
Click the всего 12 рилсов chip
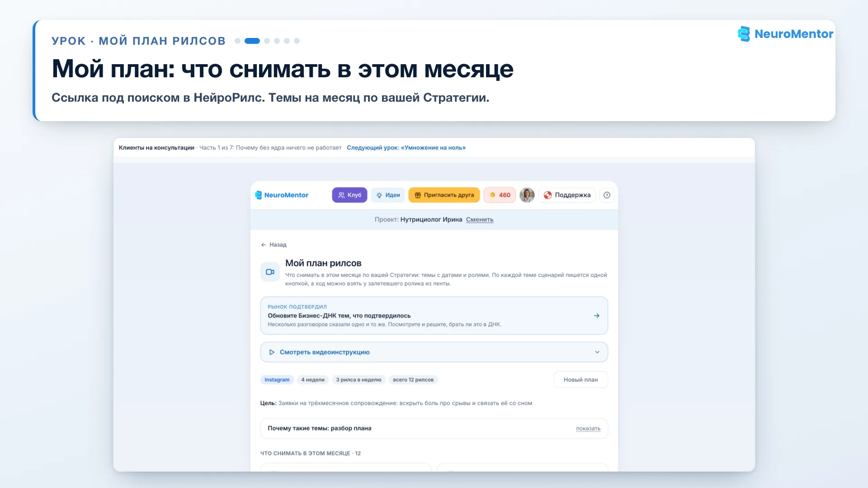413,380
